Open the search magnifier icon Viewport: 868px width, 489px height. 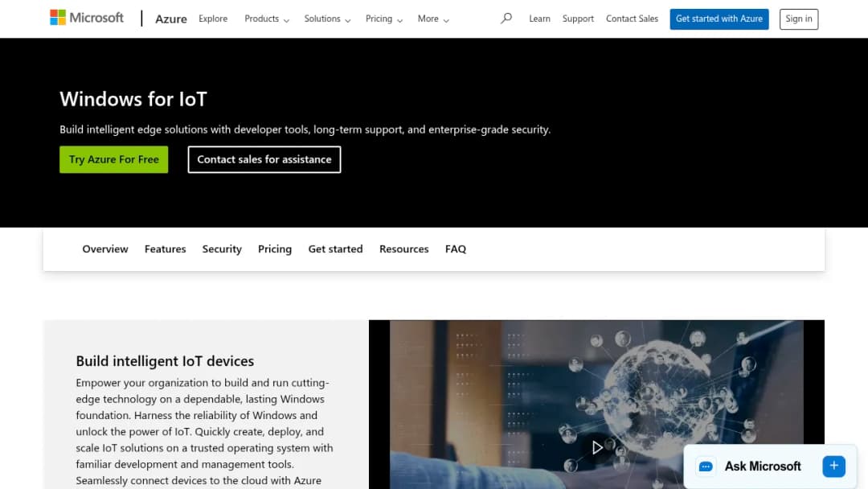[506, 18]
